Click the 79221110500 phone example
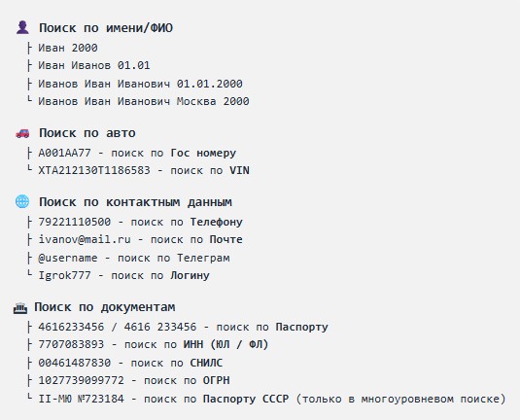The width and height of the screenshot is (520, 420). coord(75,222)
